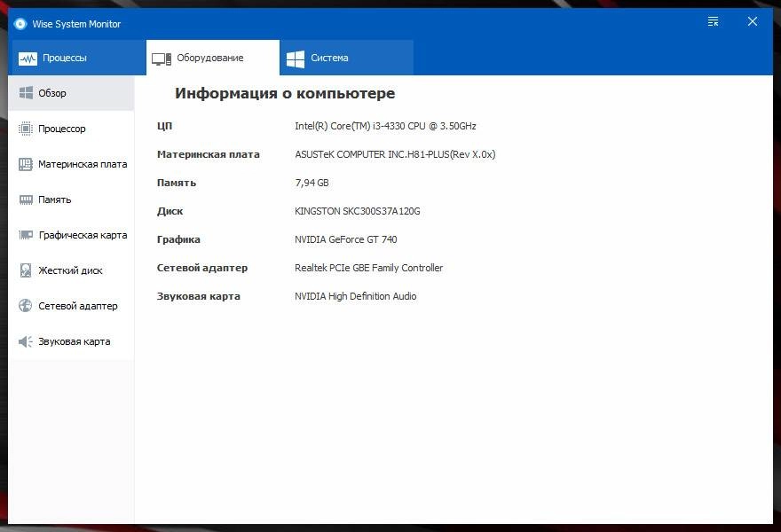The height and width of the screenshot is (532, 781).
Task: Close the Wise System Monitor window
Action: 752,21
